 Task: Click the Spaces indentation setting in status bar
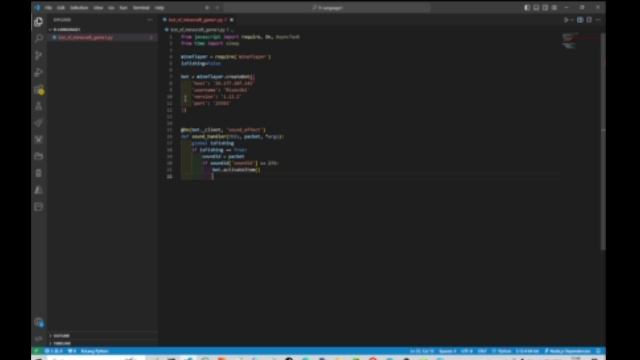coord(447,351)
